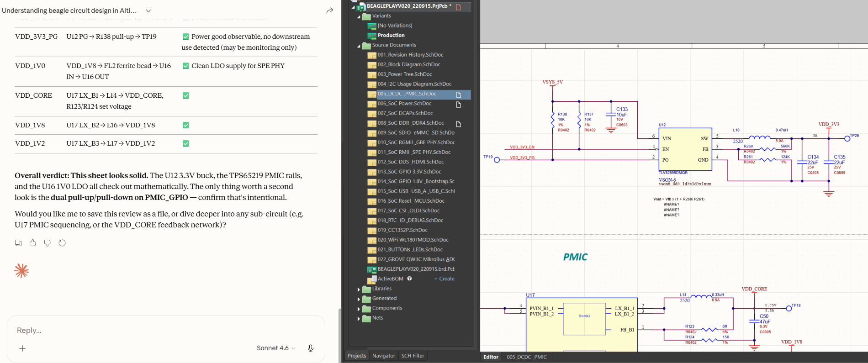
Task: Open 020_WiFi WL1807MOD.SchDoc
Action: pyautogui.click(x=413, y=240)
